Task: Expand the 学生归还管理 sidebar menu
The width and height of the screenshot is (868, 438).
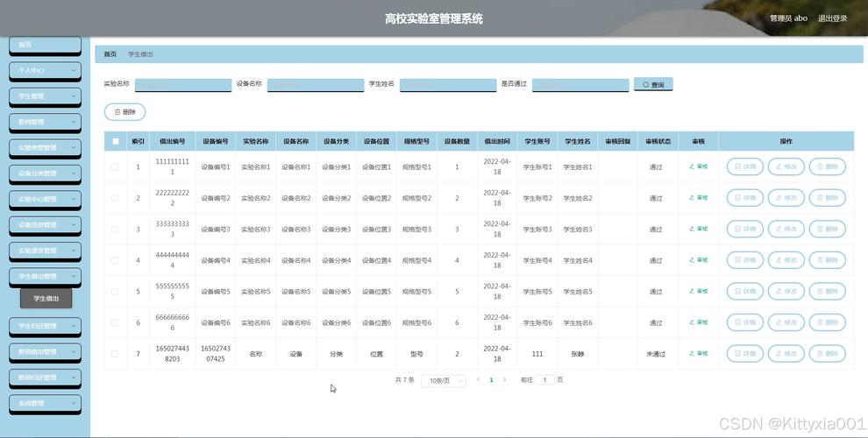Action: click(x=46, y=326)
